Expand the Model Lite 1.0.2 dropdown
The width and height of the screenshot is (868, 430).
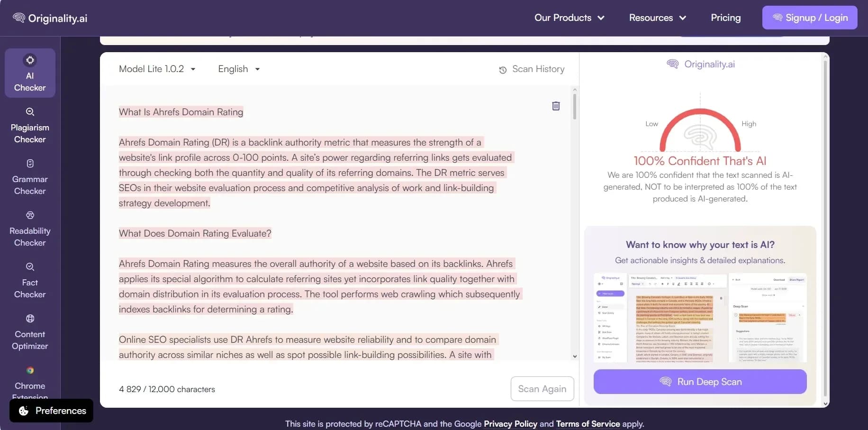point(157,69)
